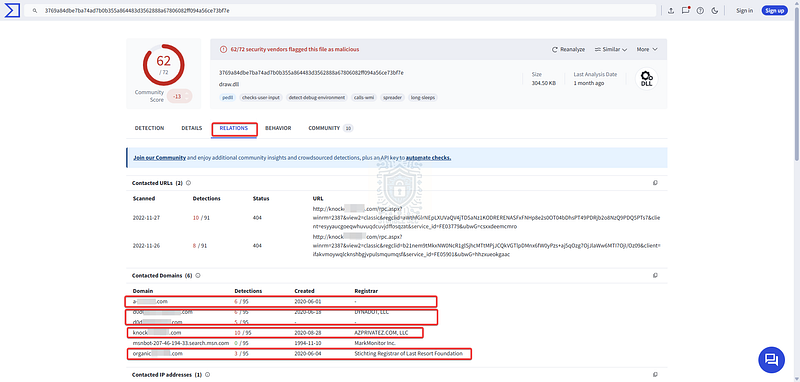Select the RELATIONS tab
This screenshot has height=382, width=800.
click(x=234, y=128)
